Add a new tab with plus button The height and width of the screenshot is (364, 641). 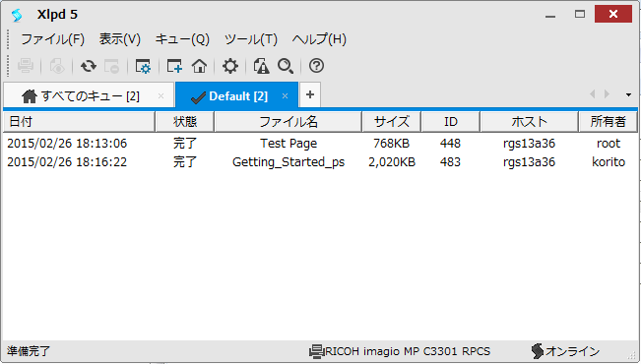click(x=310, y=94)
